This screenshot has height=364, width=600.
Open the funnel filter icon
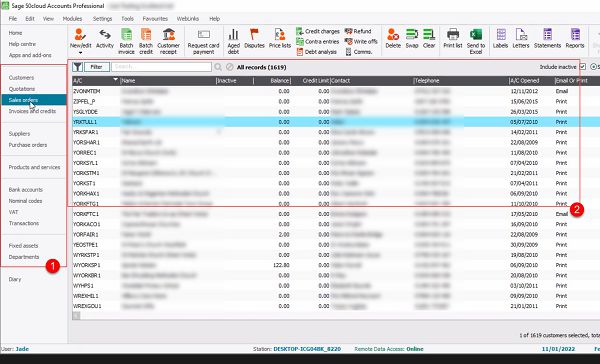(x=78, y=67)
